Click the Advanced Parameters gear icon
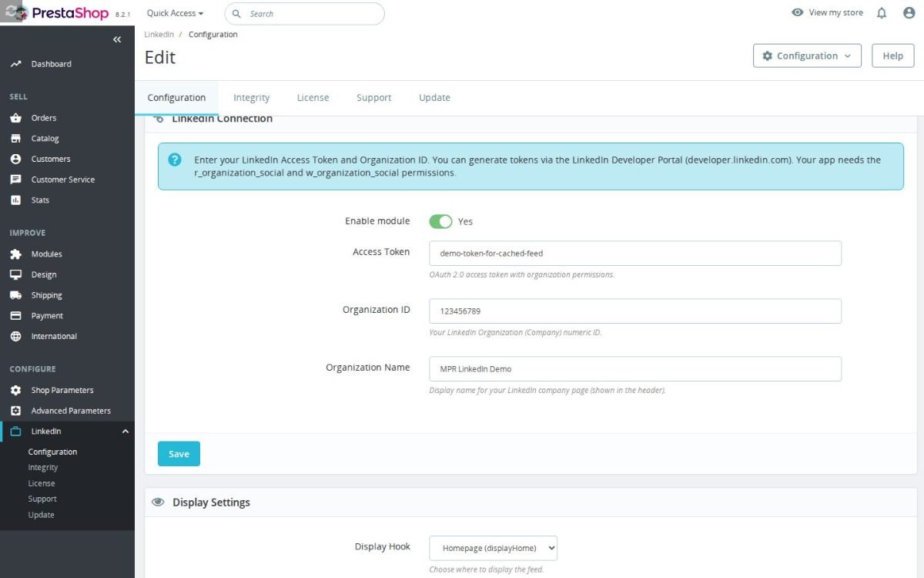924x578 pixels. (15, 411)
